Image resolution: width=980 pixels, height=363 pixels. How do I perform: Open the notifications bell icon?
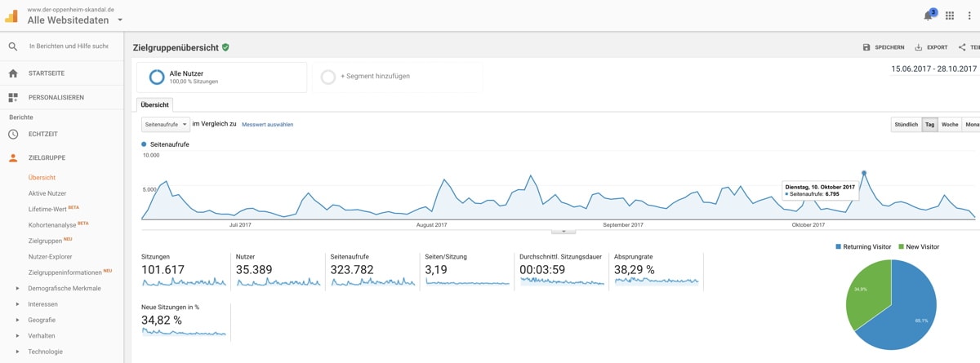tap(929, 15)
